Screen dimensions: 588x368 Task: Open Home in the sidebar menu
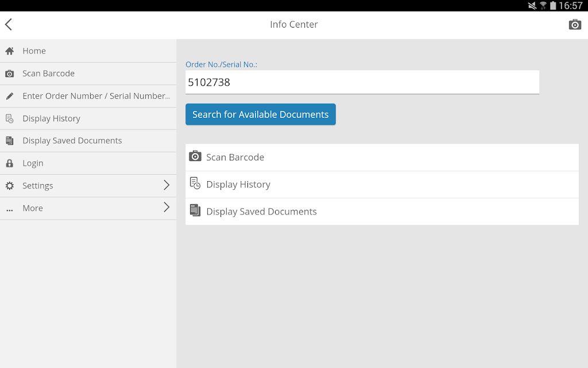click(88, 51)
